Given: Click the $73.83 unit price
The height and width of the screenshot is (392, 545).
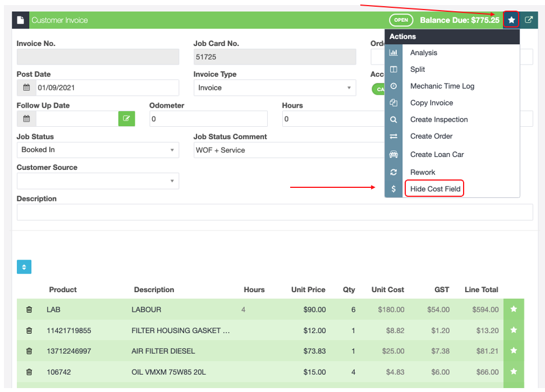Looking at the screenshot, I should click(x=314, y=351).
